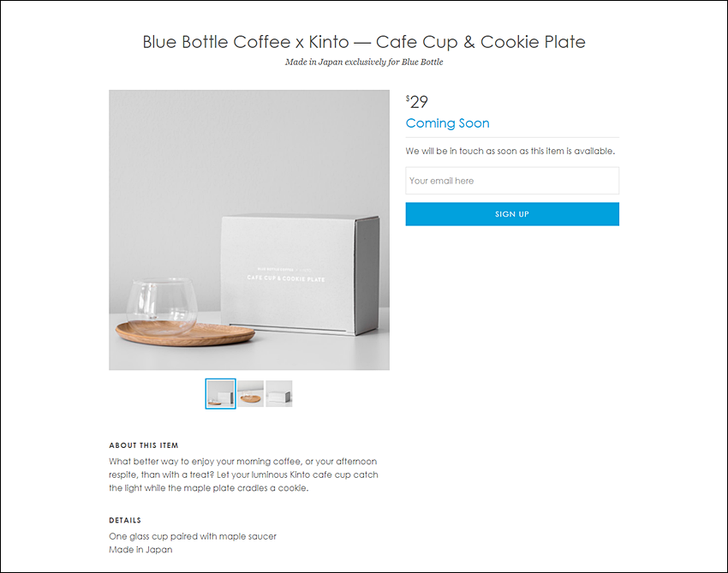The image size is (728, 573).
Task: View the cup and maple plate thumbnail
Action: point(250,394)
